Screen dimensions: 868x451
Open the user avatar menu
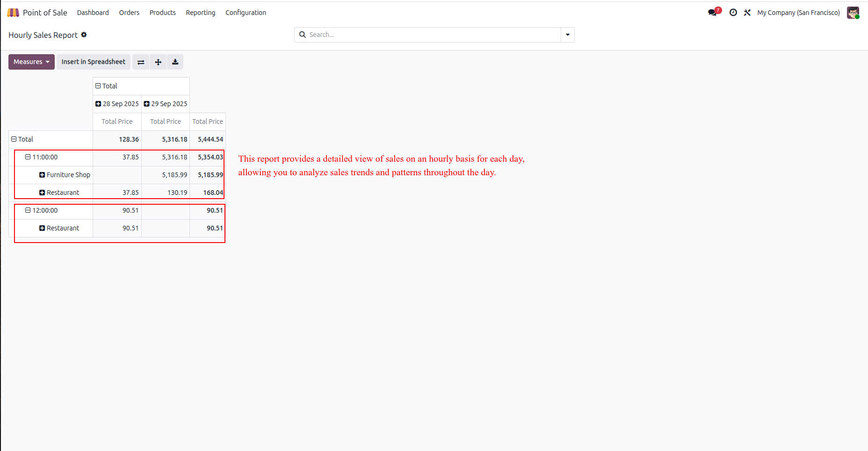pyautogui.click(x=853, y=13)
